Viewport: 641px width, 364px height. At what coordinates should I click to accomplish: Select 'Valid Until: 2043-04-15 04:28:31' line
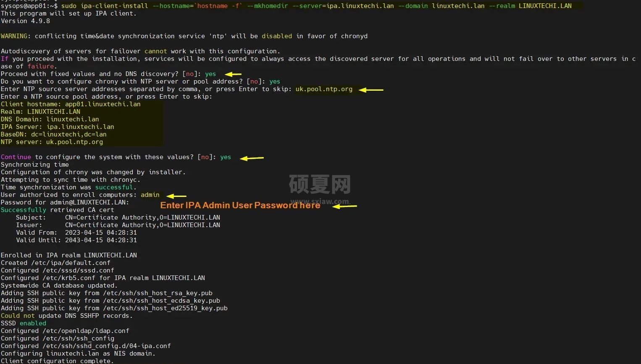coord(76,240)
